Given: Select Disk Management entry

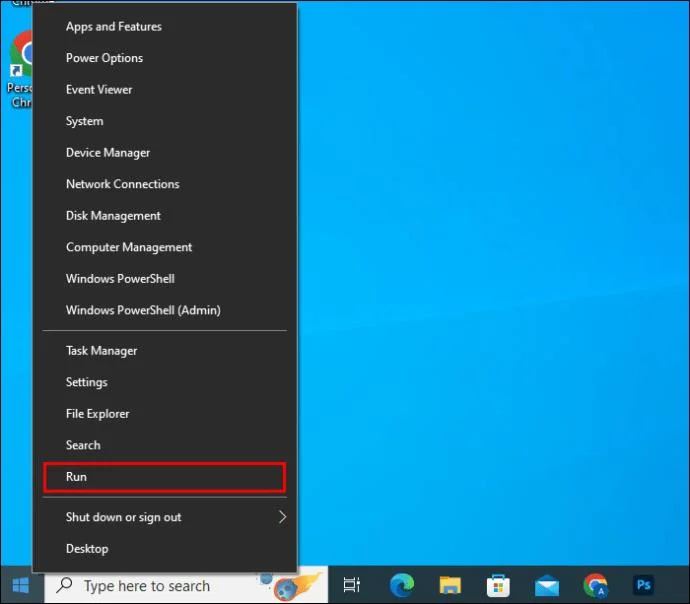Looking at the screenshot, I should pyautogui.click(x=165, y=216).
